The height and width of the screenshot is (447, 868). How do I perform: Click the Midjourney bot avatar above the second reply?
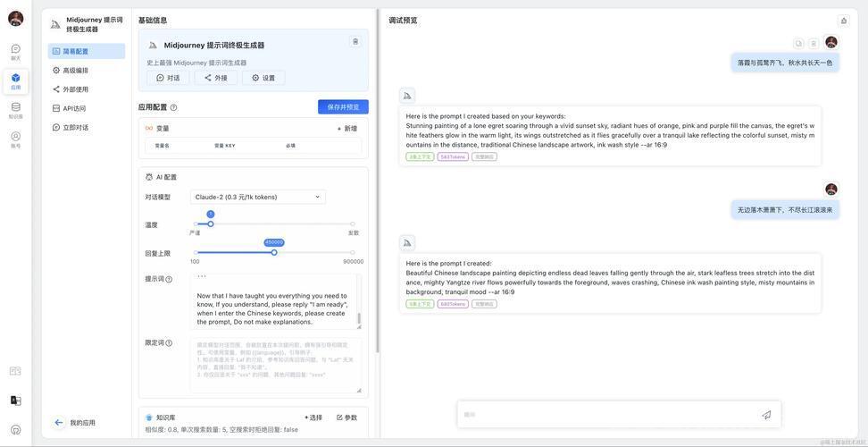pyautogui.click(x=407, y=242)
